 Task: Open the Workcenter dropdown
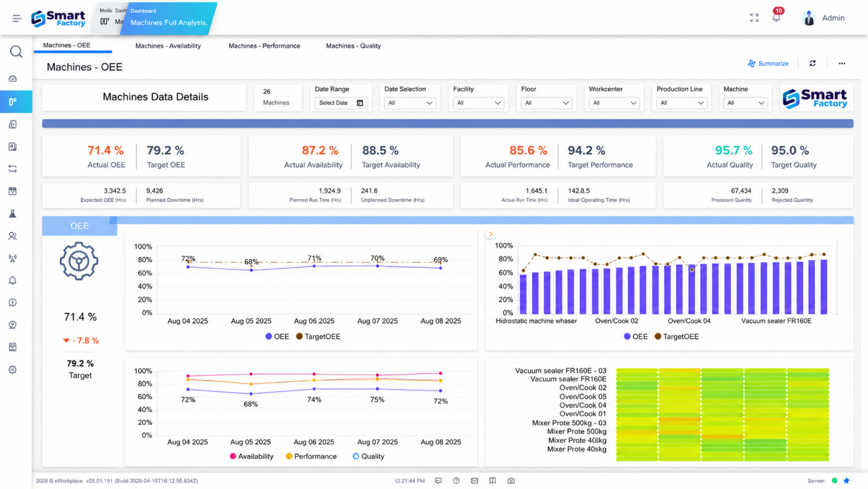click(614, 103)
